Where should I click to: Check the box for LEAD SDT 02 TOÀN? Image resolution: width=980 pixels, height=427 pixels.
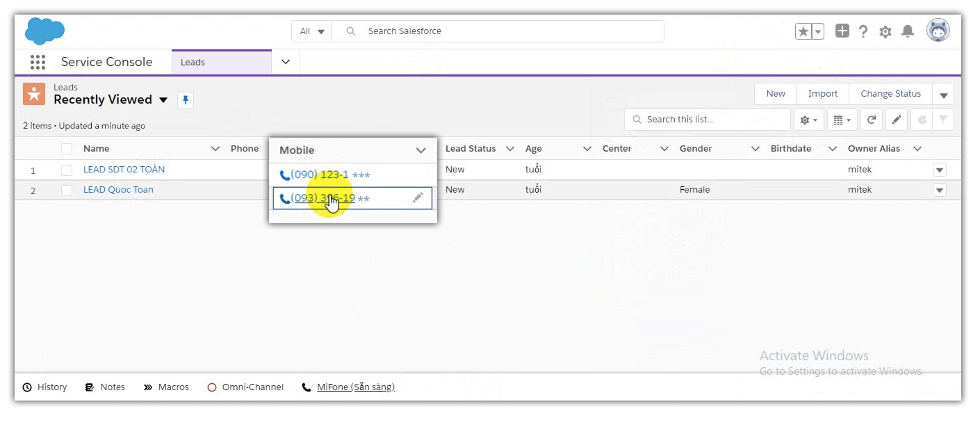[67, 170]
